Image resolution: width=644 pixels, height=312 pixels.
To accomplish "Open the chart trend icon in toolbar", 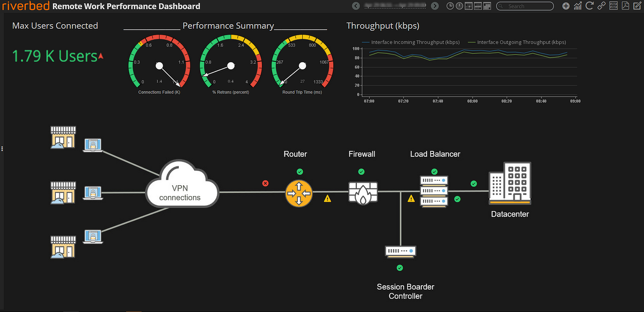I will (577, 6).
